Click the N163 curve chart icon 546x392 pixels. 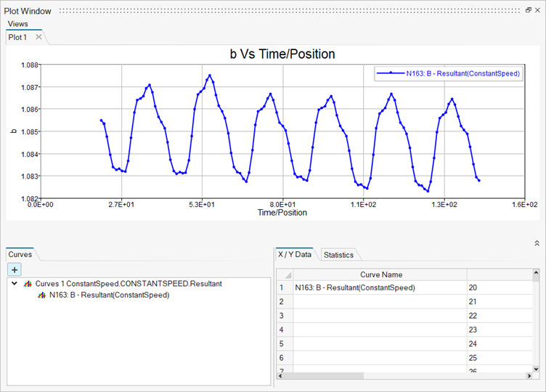(x=42, y=295)
